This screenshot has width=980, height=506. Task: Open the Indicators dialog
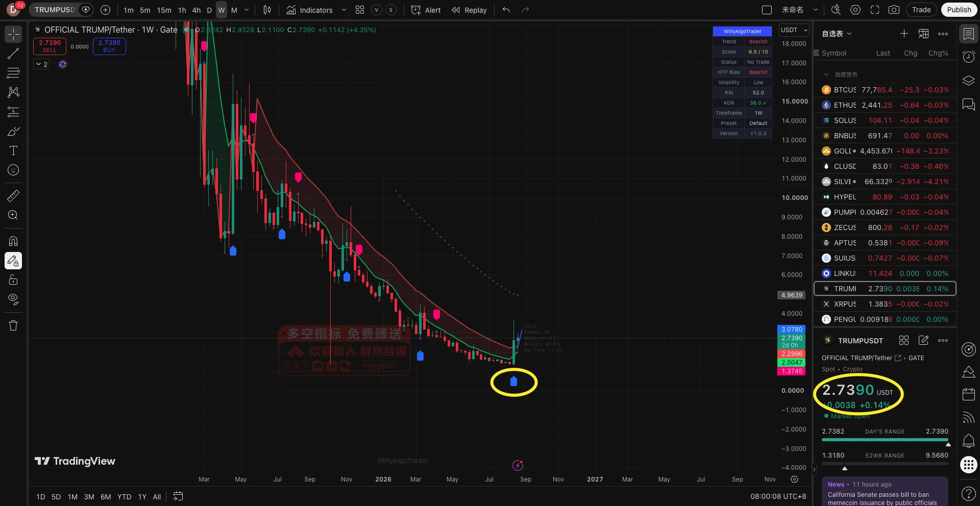point(309,10)
